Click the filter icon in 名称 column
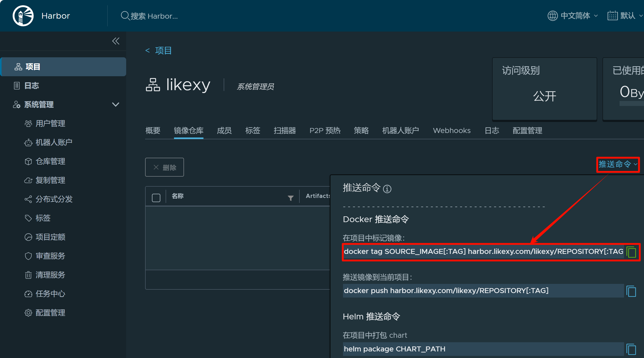The width and height of the screenshot is (644, 358). click(290, 198)
